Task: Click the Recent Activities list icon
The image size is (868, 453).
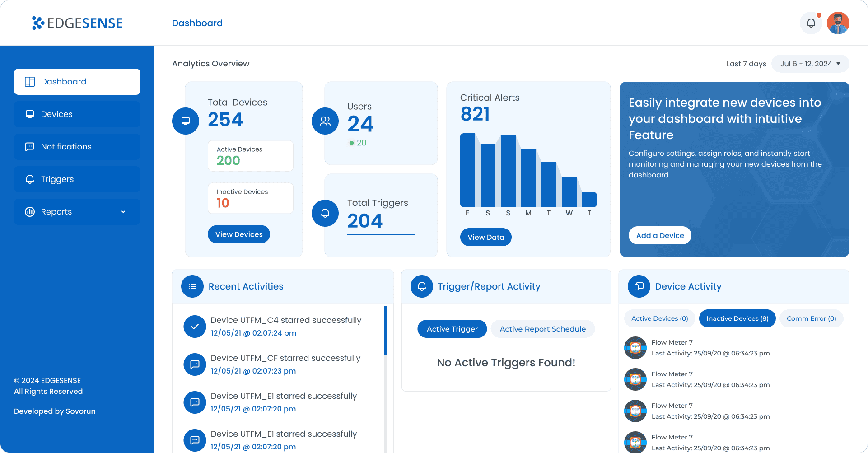Action: click(192, 286)
